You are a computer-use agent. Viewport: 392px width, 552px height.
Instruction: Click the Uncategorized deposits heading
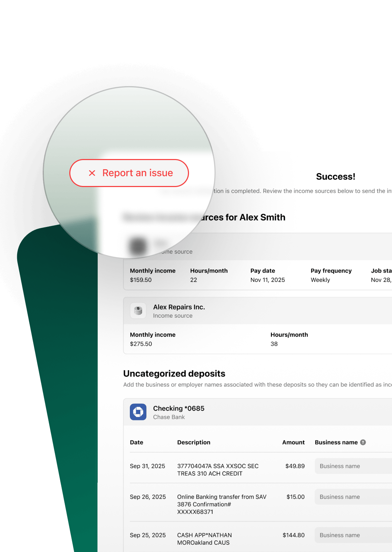click(x=174, y=374)
